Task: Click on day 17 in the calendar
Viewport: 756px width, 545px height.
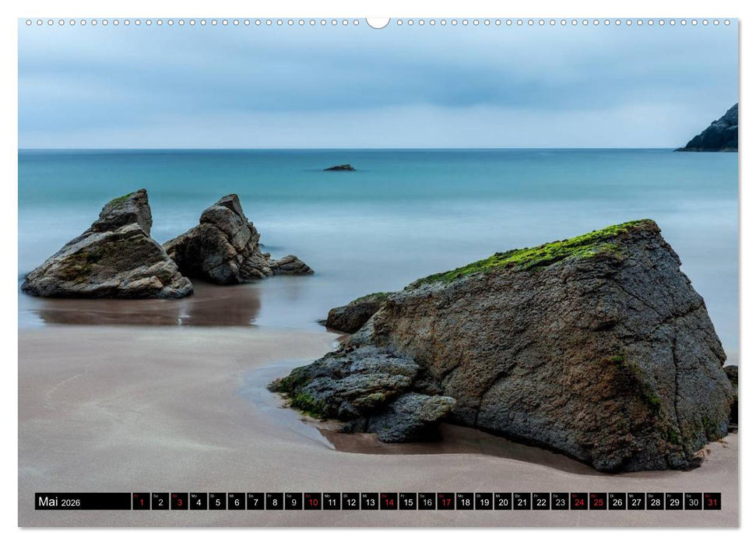Action: tap(445, 502)
